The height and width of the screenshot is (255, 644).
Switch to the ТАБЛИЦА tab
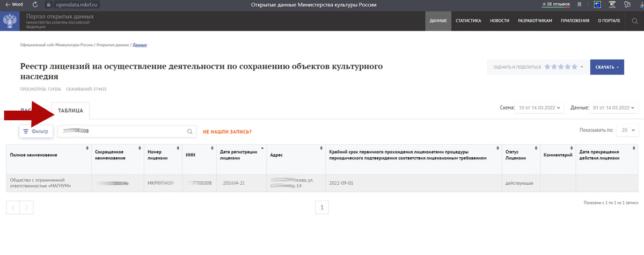(x=70, y=110)
